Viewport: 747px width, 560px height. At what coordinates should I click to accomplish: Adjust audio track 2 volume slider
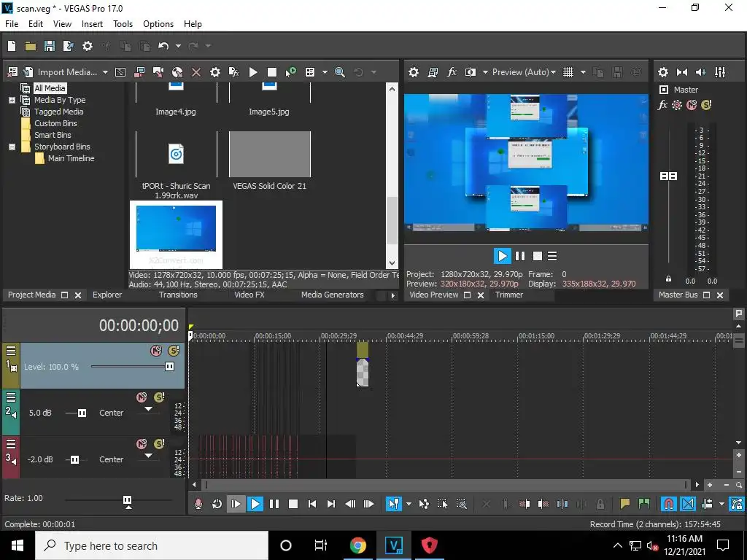click(x=82, y=413)
